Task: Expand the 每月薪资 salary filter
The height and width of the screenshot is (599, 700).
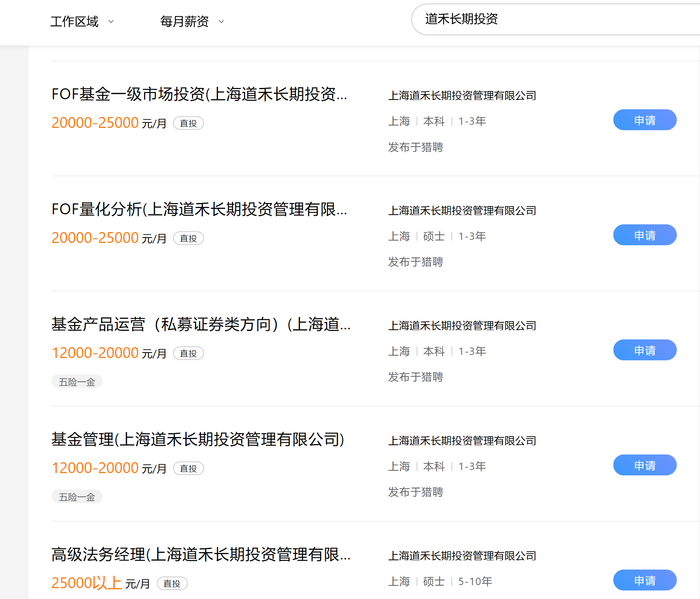Action: pos(192,21)
